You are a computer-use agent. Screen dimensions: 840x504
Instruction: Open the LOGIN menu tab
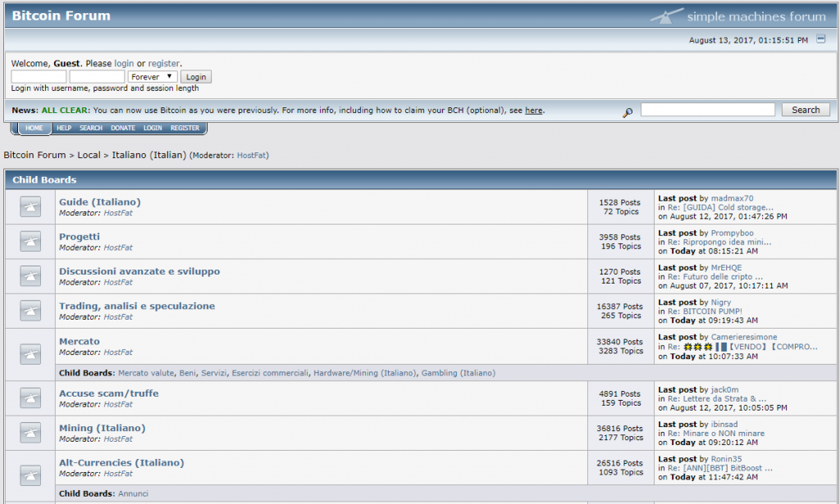(153, 128)
